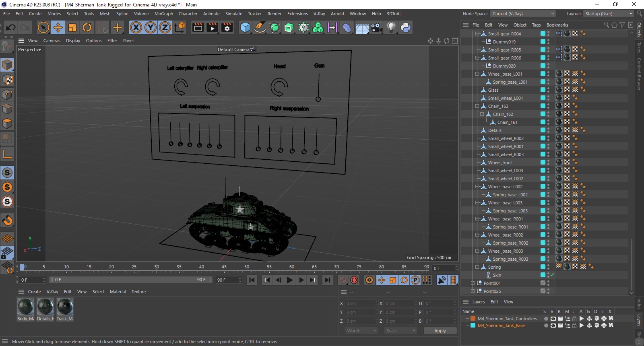This screenshot has width=644, height=346.
Task: Click M4_Sherman_Tank_Controllers layer color swatch
Action: pos(473,319)
